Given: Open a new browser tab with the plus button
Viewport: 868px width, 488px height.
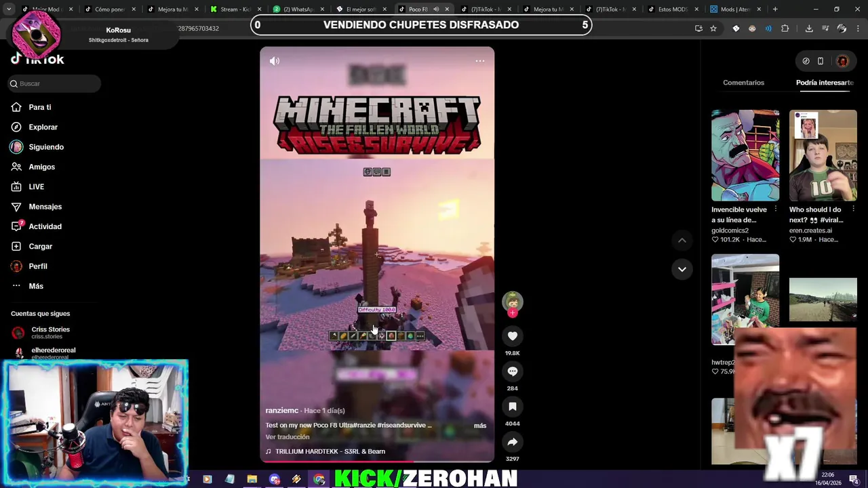Looking at the screenshot, I should coord(775,9).
